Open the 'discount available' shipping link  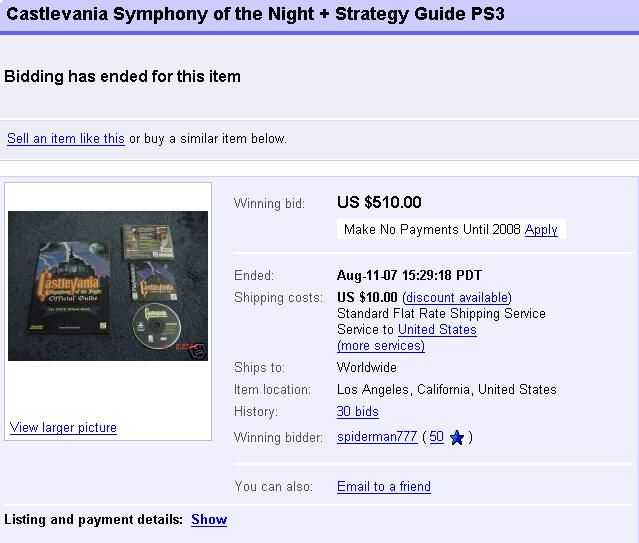coord(457,297)
